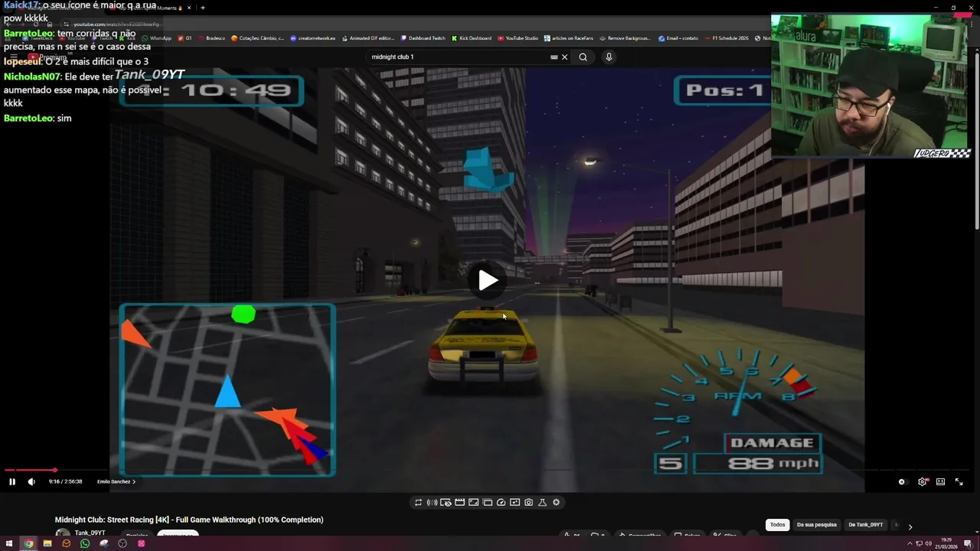Open the extension toolbar settings gear
Image resolution: width=980 pixels, height=551 pixels.
pyautogui.click(x=556, y=502)
